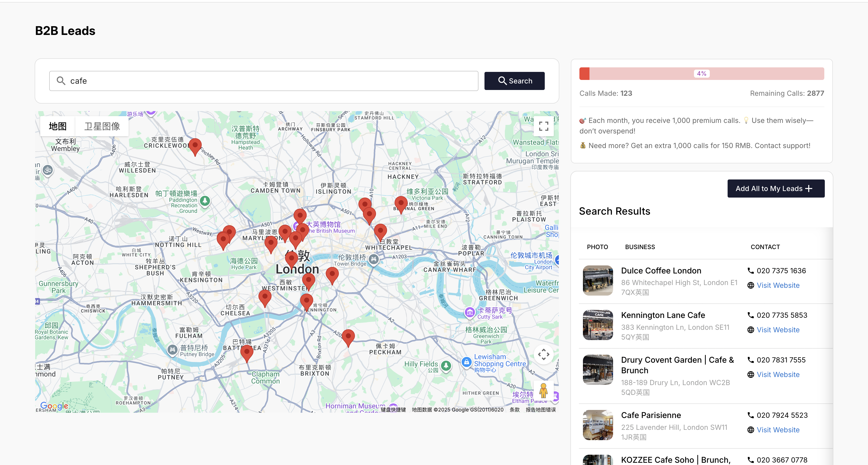Click the red map pin at Peckham
The image size is (868, 465).
[x=348, y=338]
